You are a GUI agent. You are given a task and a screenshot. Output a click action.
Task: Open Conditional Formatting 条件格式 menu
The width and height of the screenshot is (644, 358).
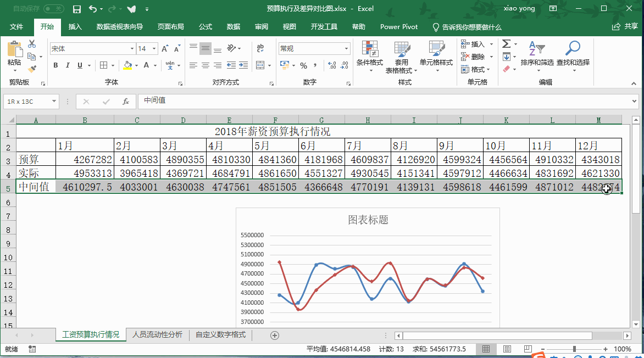pos(370,57)
